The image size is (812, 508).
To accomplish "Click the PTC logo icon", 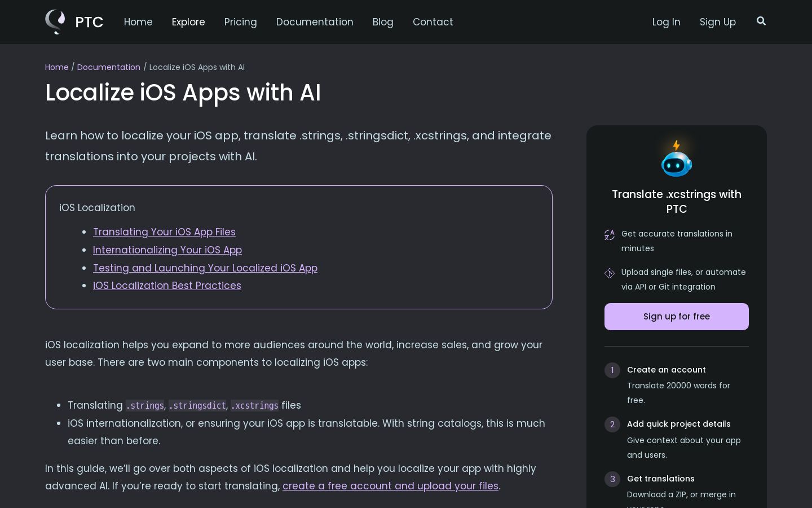I will pyautogui.click(x=55, y=22).
